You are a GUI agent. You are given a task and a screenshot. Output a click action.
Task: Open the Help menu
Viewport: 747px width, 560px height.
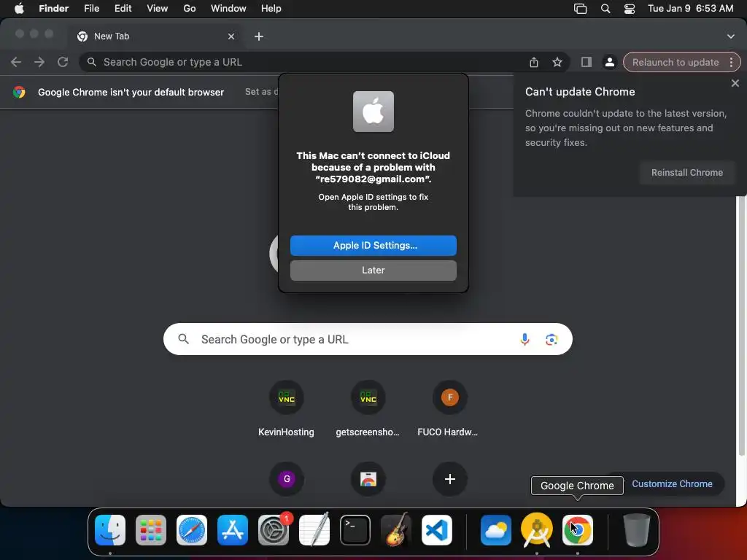[271, 9]
